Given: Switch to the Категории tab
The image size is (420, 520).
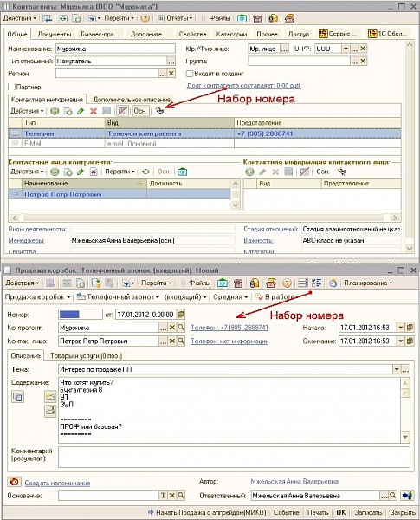Looking at the screenshot, I should tap(231, 34).
